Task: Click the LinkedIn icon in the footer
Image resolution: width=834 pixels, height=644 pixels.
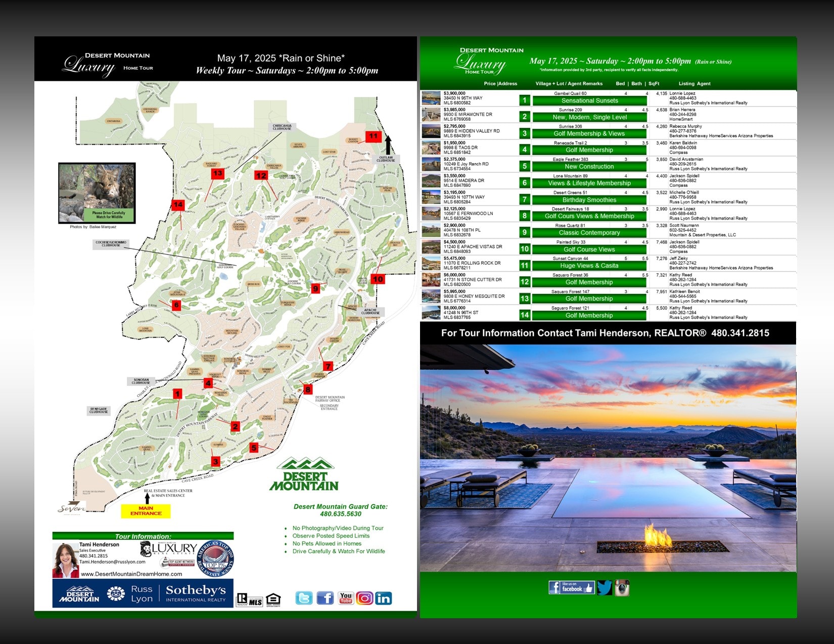Action: click(384, 599)
